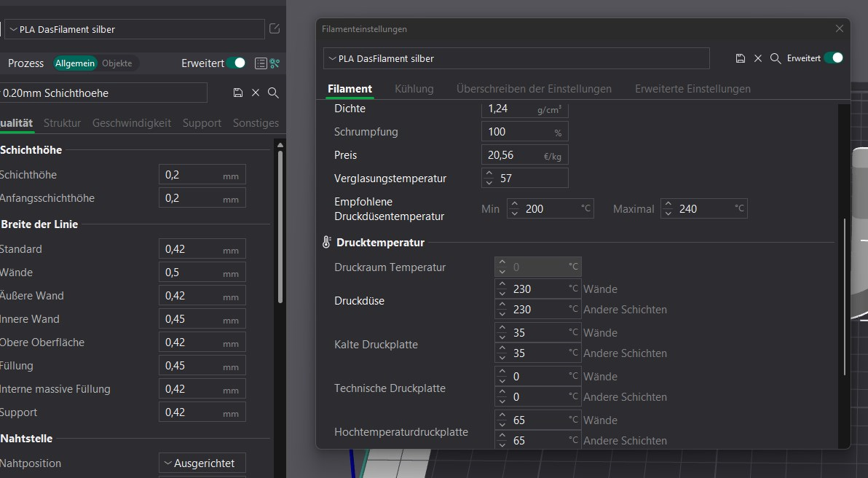Viewport: 868px width, 478px height.
Task: Search filament settings using the magnifier icon
Action: [775, 58]
